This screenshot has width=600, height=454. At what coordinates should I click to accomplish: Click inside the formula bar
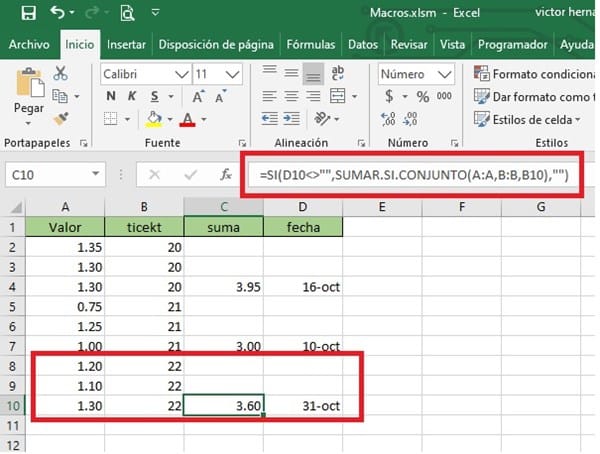tap(413, 175)
